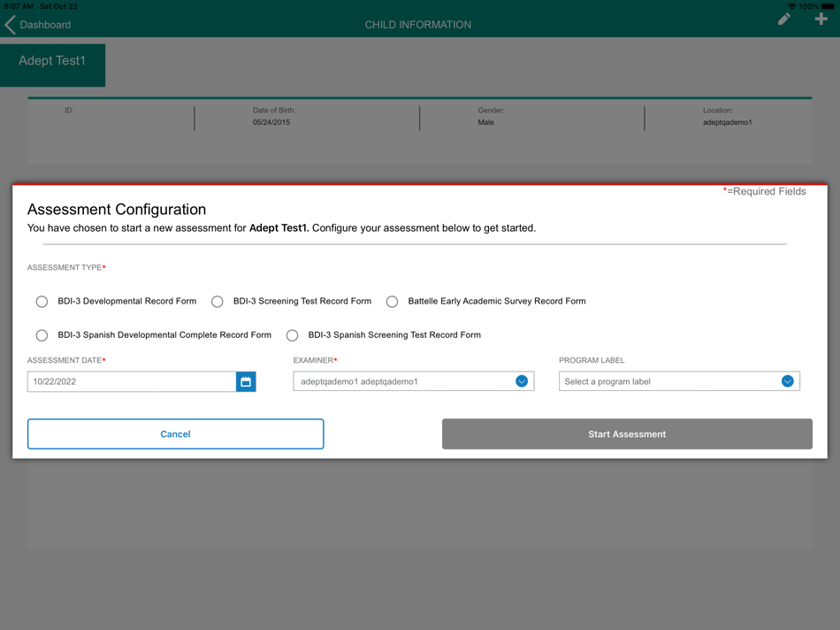
Task: Click the CHILD INFORMATION header title
Action: point(418,25)
